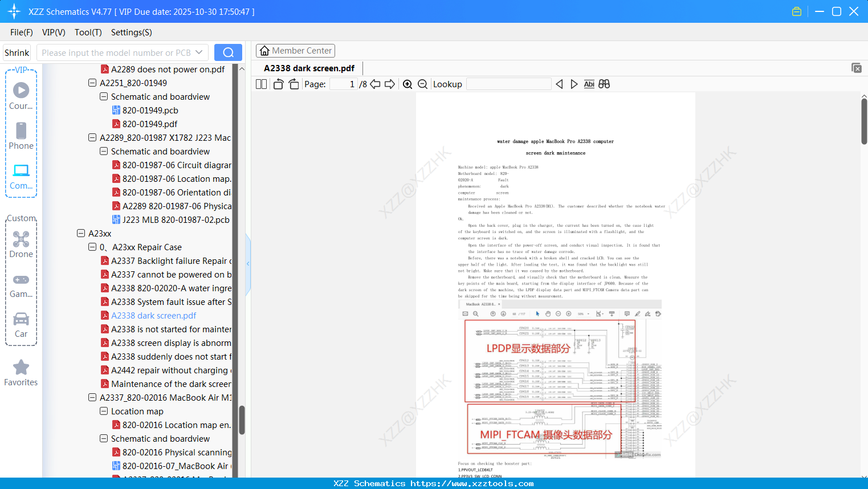Click the binoculars search icon
This screenshot has width=868, height=489.
604,84
